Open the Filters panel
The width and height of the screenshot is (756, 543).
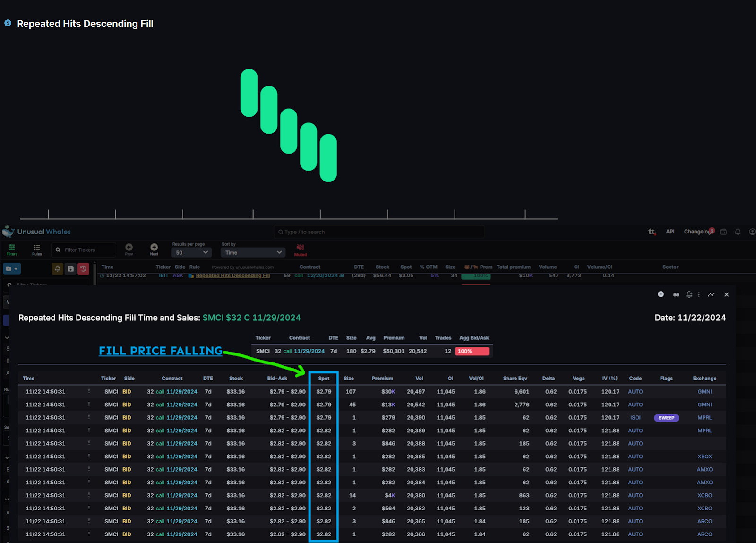[x=11, y=250]
